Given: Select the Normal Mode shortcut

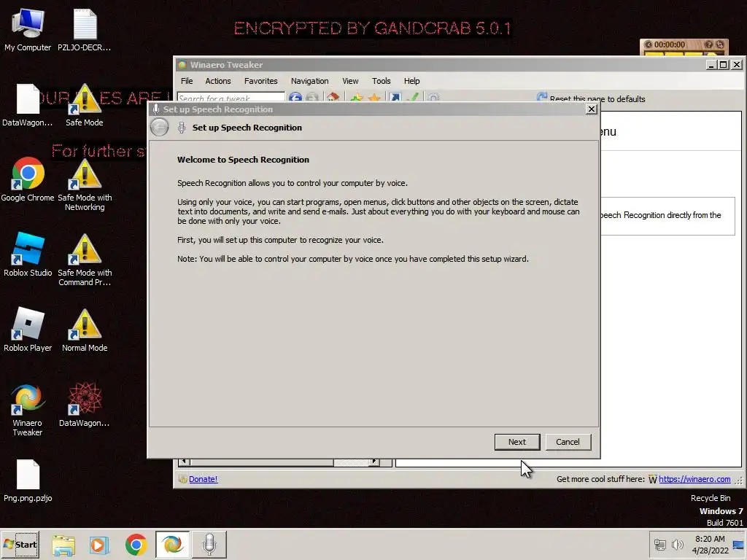Looking at the screenshot, I should tap(85, 330).
